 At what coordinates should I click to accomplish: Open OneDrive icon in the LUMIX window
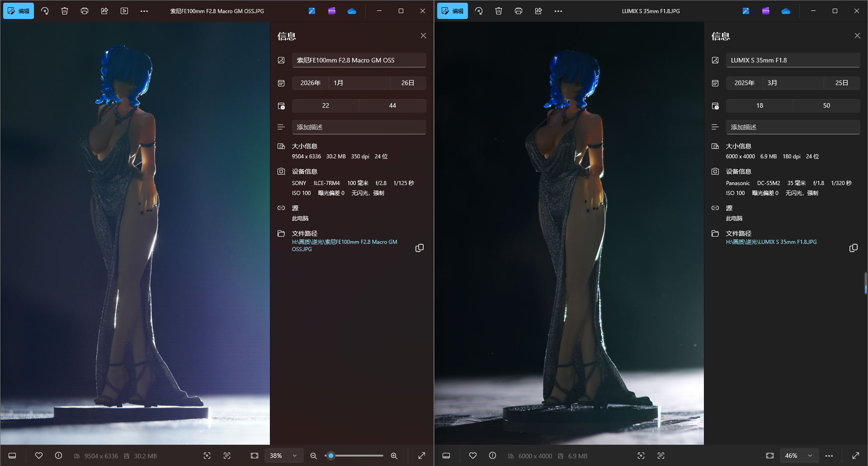coord(786,11)
